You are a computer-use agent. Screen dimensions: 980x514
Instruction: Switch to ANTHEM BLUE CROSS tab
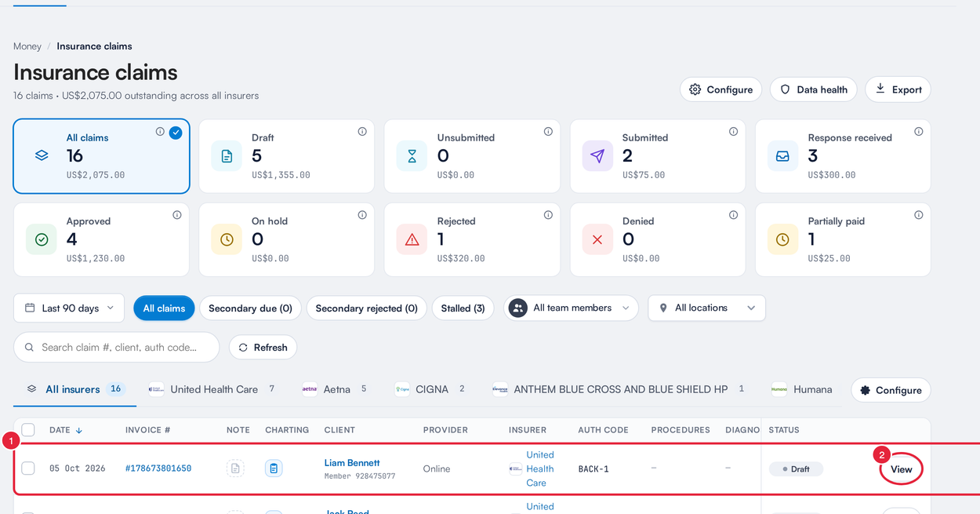click(619, 389)
